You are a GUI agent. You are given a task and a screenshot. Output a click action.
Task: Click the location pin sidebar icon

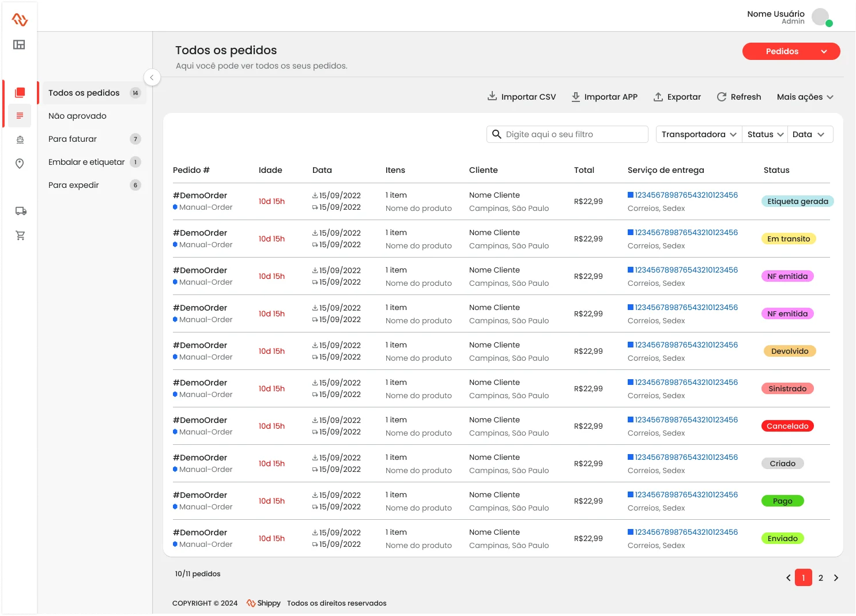pyautogui.click(x=20, y=164)
